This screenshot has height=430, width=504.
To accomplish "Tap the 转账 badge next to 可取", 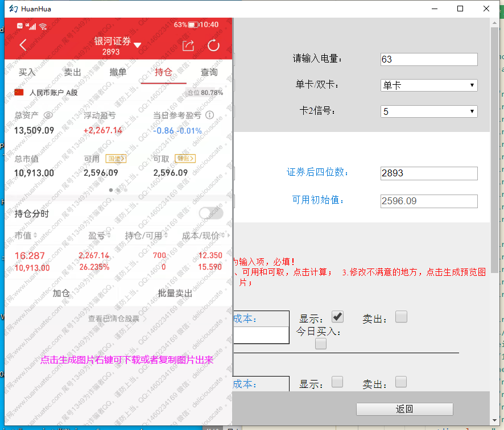I will point(185,159).
